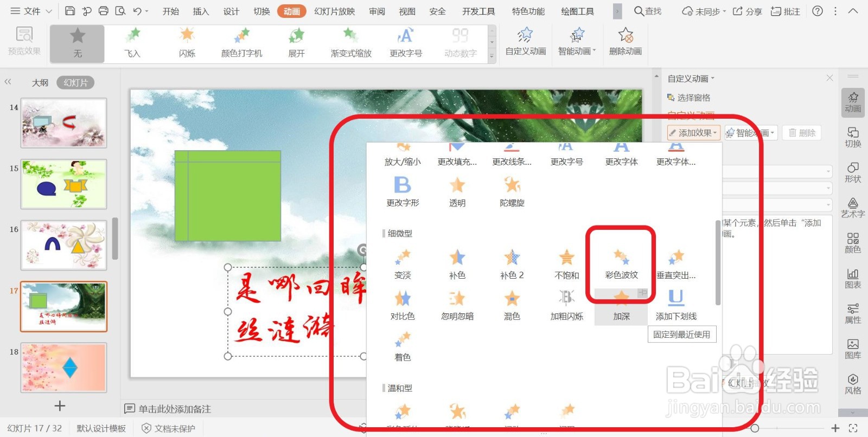Choose the 着色 effect

pos(403,346)
